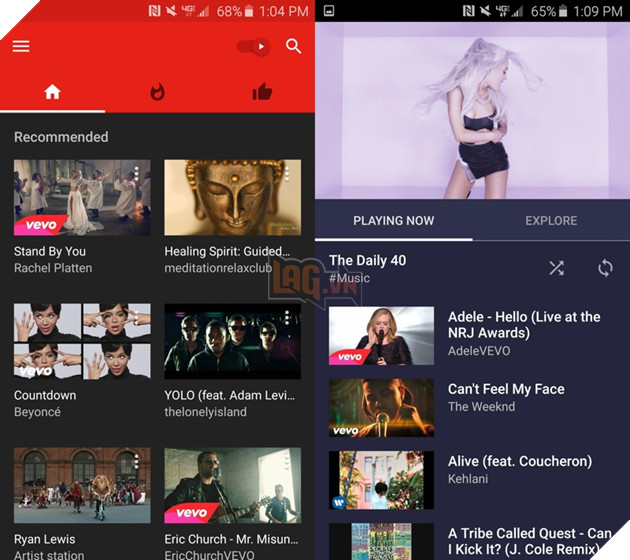Play Beyoncé Countdown video thumbnail
The image size is (630, 560).
(82, 341)
